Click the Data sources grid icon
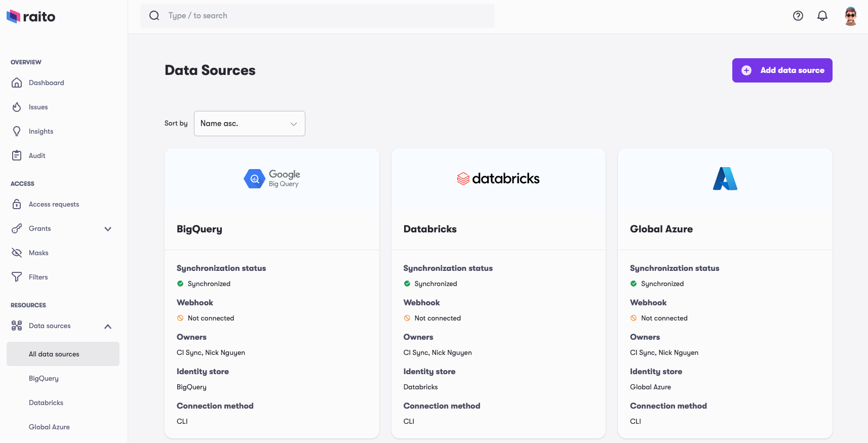The width and height of the screenshot is (868, 443). click(x=17, y=326)
